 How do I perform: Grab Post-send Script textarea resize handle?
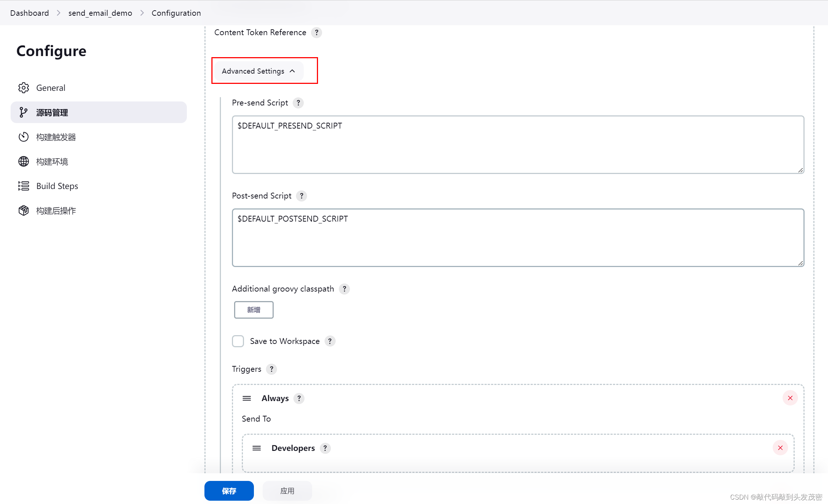(x=801, y=263)
